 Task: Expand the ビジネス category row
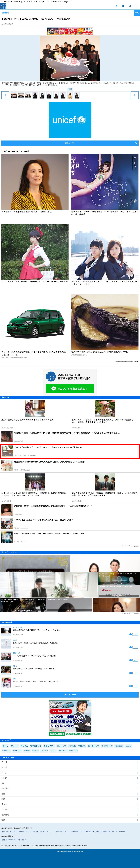(x=70, y=809)
